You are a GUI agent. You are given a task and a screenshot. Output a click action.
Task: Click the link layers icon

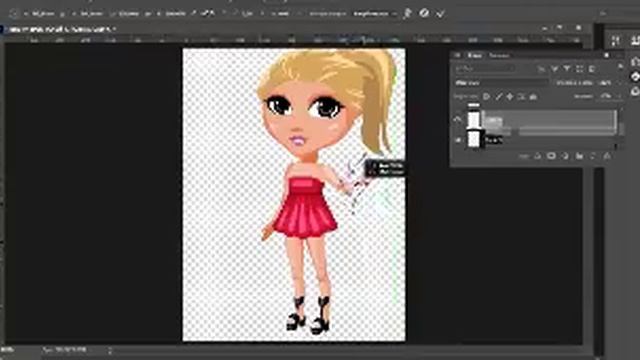[524, 156]
